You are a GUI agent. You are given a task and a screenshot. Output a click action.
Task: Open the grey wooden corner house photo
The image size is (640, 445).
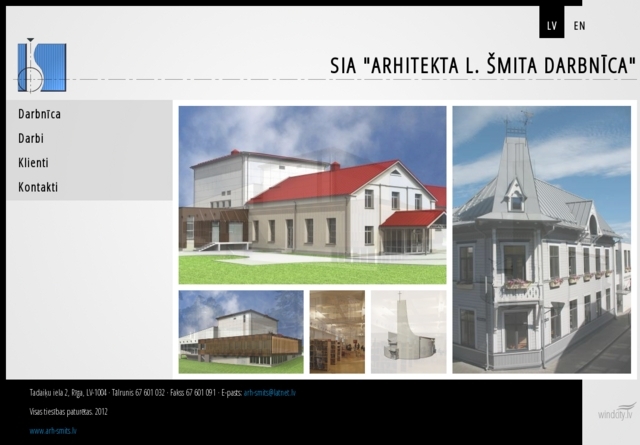(x=542, y=240)
